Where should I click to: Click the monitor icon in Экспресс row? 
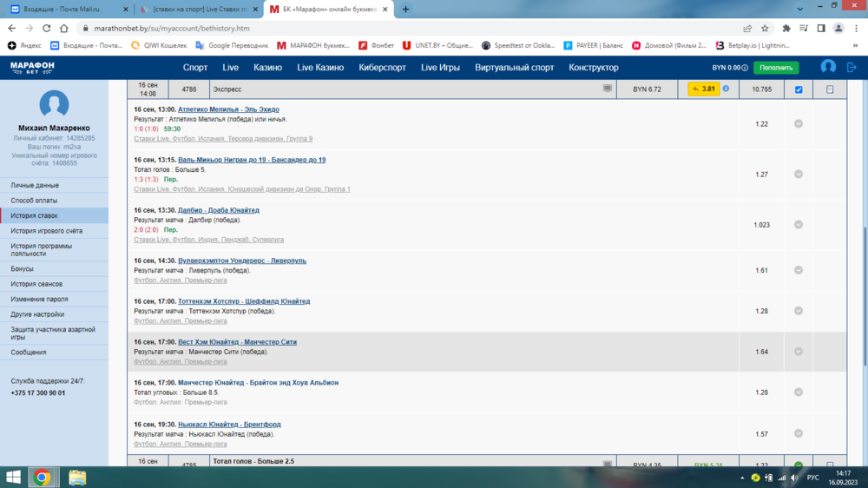pyautogui.click(x=608, y=89)
